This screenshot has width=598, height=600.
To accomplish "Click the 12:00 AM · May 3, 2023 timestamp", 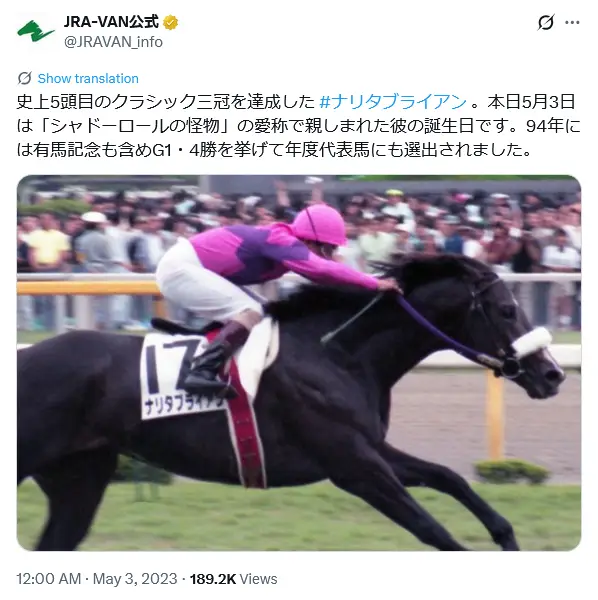I will (97, 579).
